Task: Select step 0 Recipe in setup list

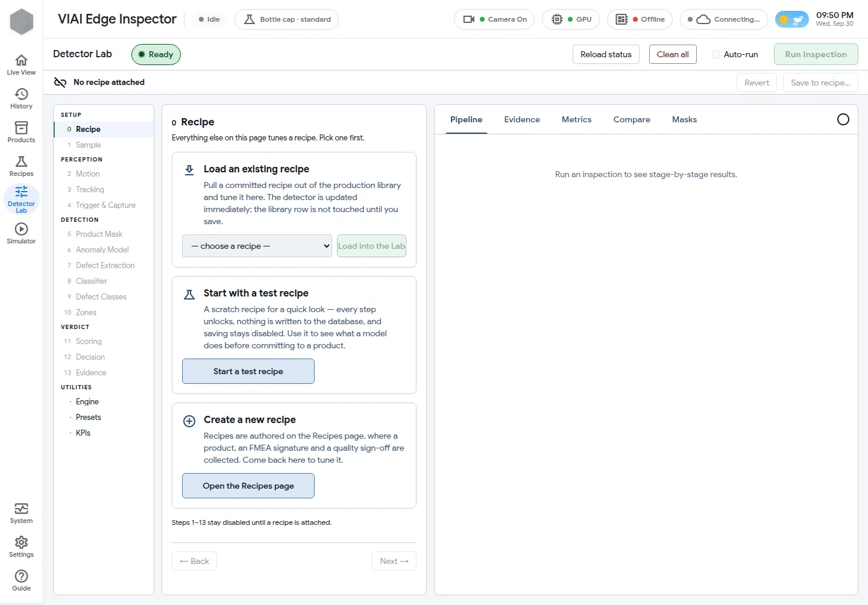Action: click(104, 129)
